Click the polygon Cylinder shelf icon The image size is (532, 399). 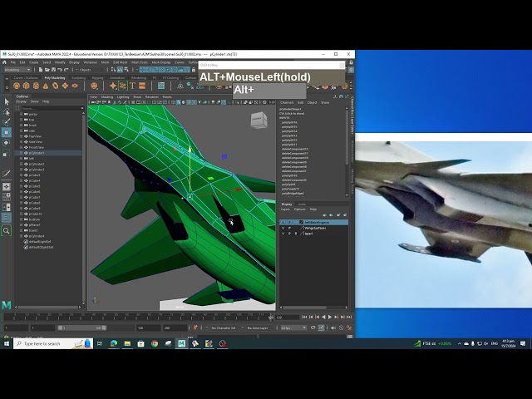[x=36, y=86]
